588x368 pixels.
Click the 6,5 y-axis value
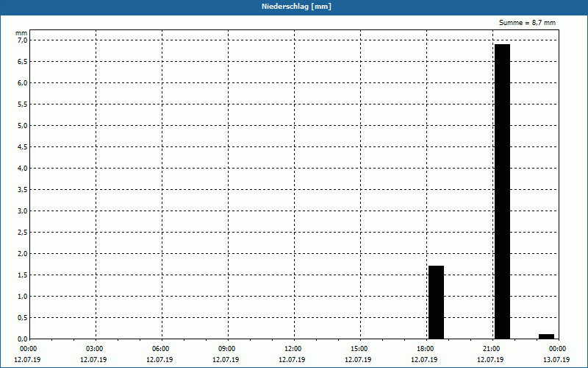(x=23, y=62)
